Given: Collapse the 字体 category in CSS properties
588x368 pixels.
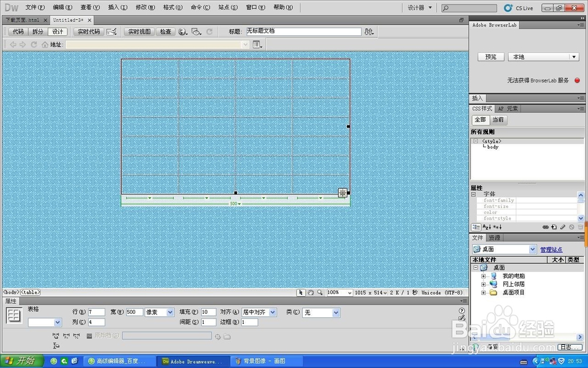Looking at the screenshot, I should (473, 194).
